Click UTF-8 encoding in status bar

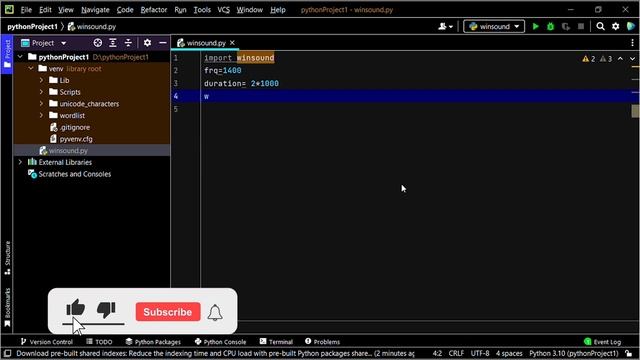coord(480,353)
